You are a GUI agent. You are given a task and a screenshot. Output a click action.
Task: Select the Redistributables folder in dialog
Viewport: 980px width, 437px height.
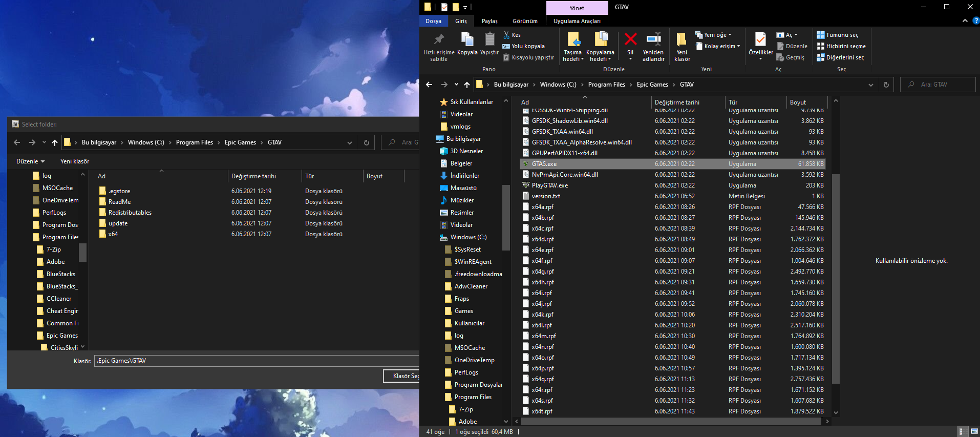(130, 213)
